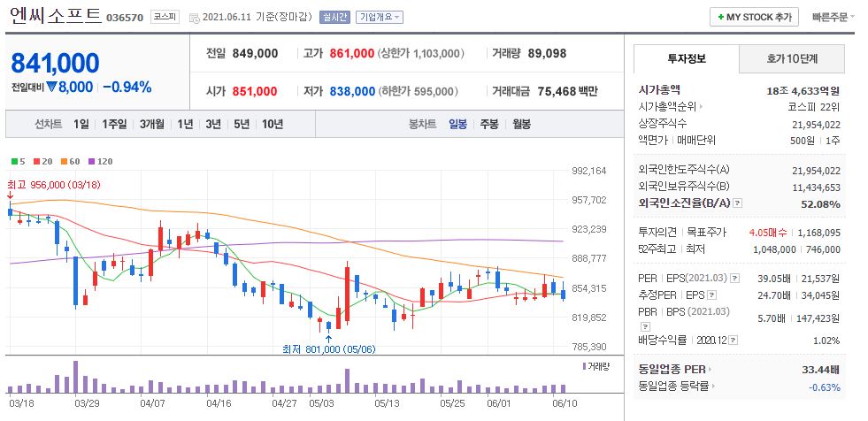Click the 992,164 price axis label

tap(589, 171)
